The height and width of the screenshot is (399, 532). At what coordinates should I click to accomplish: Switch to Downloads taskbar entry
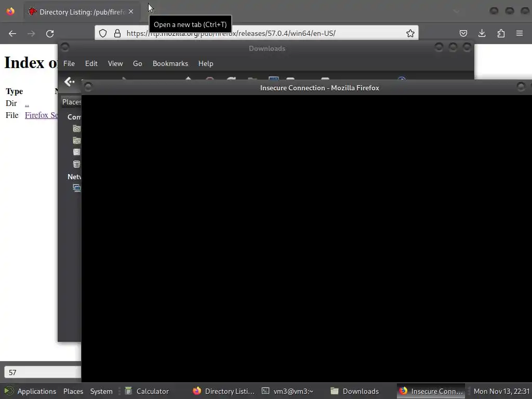coord(361,391)
